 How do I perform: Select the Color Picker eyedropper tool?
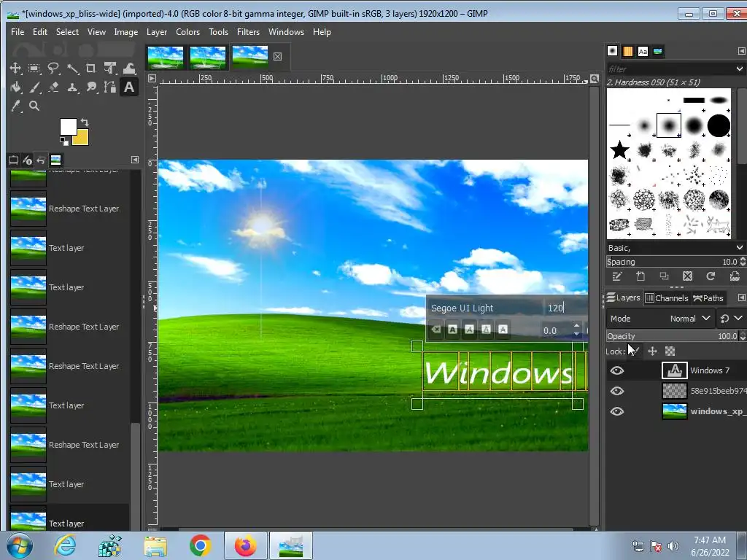coord(15,106)
